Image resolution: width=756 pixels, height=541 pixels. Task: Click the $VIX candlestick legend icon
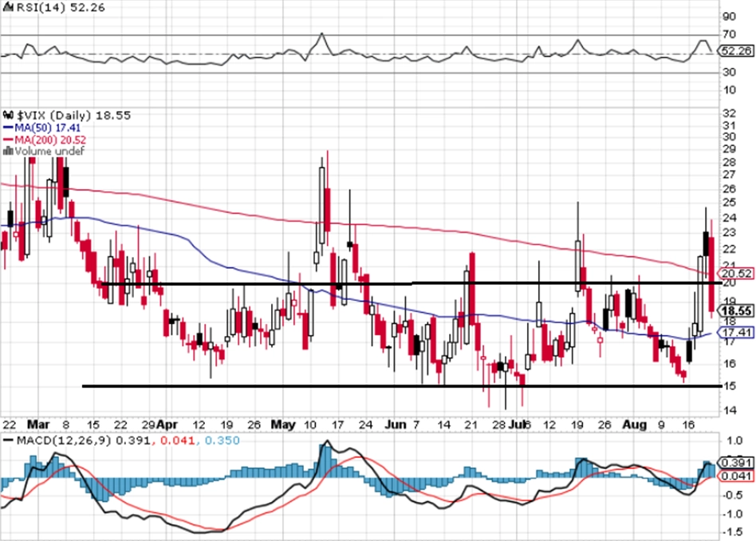coord(8,116)
